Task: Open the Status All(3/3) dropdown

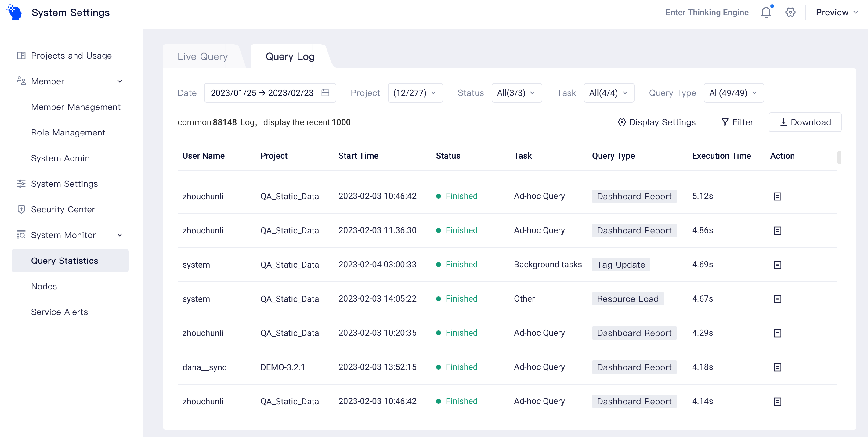Action: click(516, 93)
